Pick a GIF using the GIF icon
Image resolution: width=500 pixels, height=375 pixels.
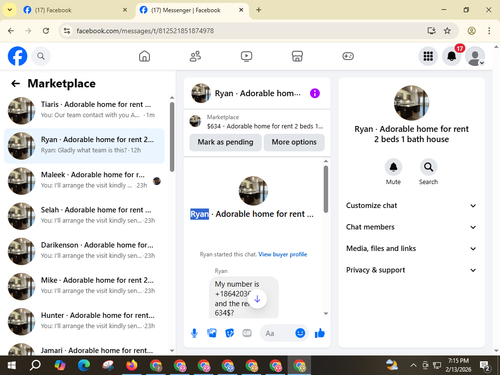pos(247,333)
